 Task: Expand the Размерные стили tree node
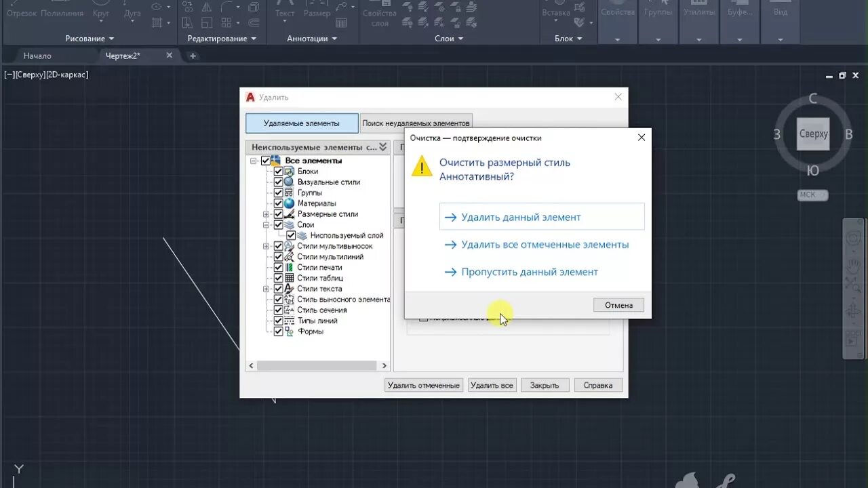tap(267, 214)
